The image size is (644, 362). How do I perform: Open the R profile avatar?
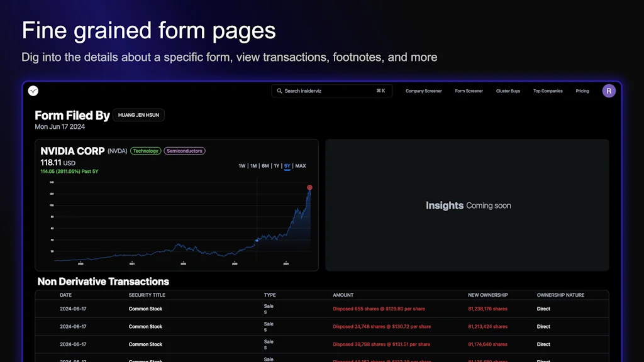(x=609, y=90)
